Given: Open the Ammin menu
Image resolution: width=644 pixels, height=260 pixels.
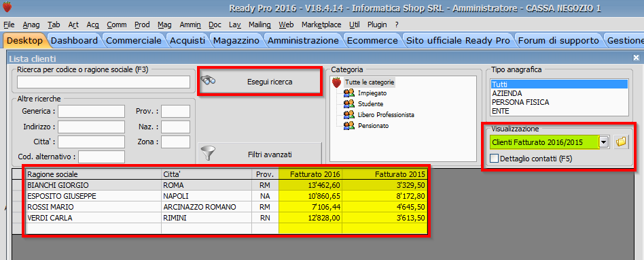Looking at the screenshot, I should point(190,25).
